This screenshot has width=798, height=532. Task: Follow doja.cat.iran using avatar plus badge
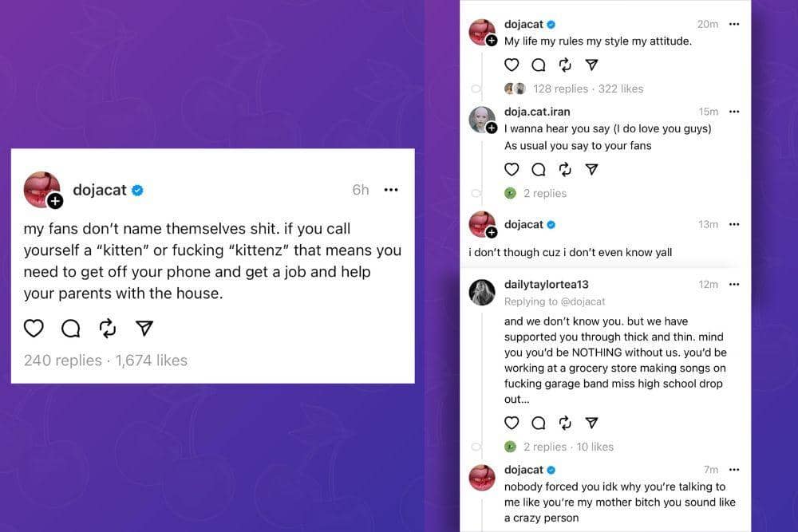click(x=492, y=128)
